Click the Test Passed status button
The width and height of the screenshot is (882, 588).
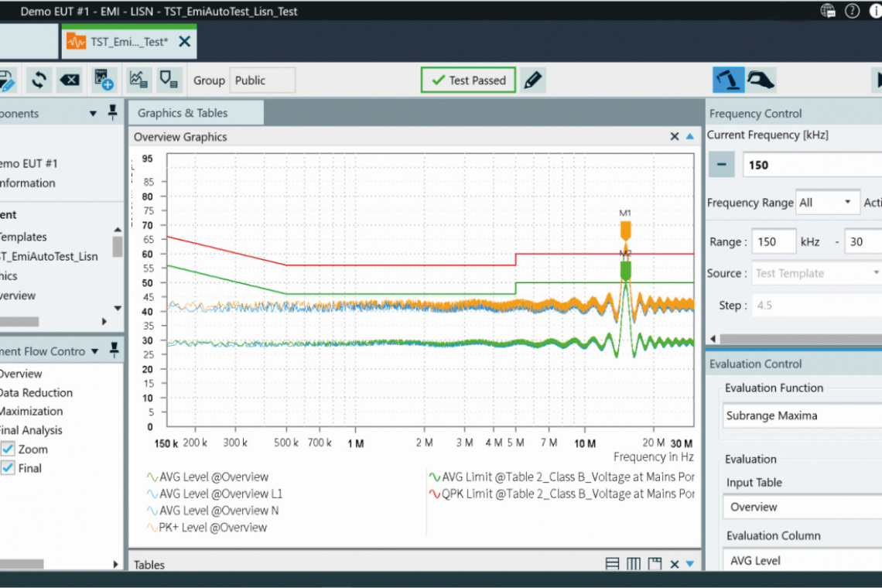[468, 80]
